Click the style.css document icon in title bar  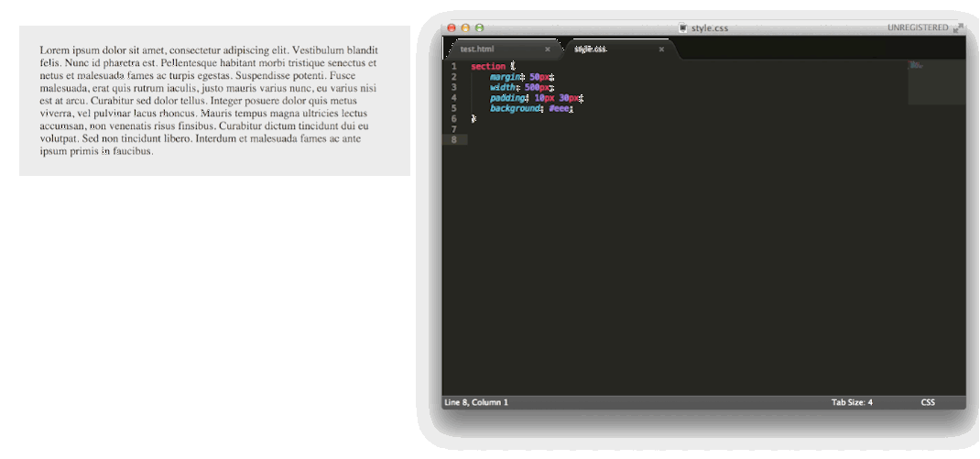[x=683, y=27]
